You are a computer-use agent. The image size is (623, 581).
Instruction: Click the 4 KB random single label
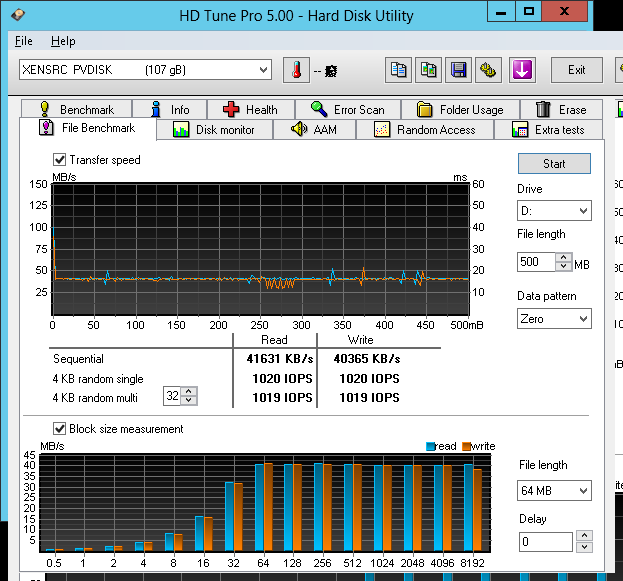click(x=98, y=379)
